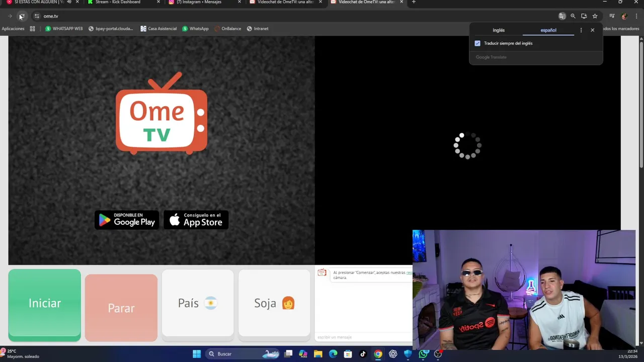Open the media controls icon in Chrome toolbar
Image resolution: width=644 pixels, height=362 pixels.
tap(612, 16)
